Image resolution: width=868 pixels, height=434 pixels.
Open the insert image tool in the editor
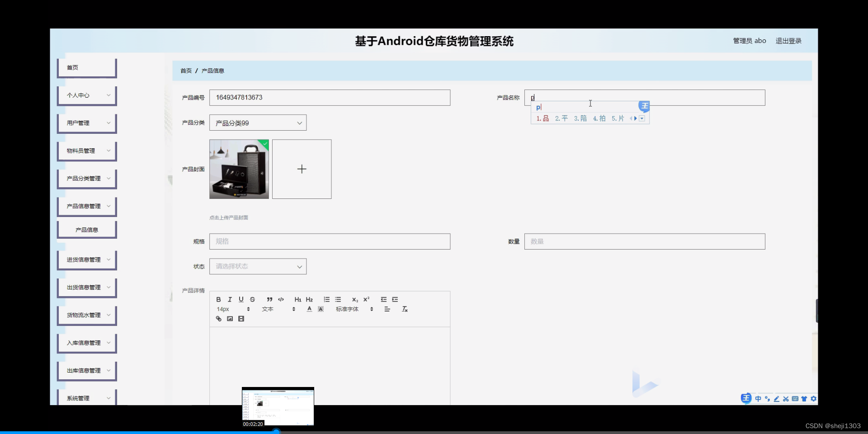pyautogui.click(x=230, y=319)
